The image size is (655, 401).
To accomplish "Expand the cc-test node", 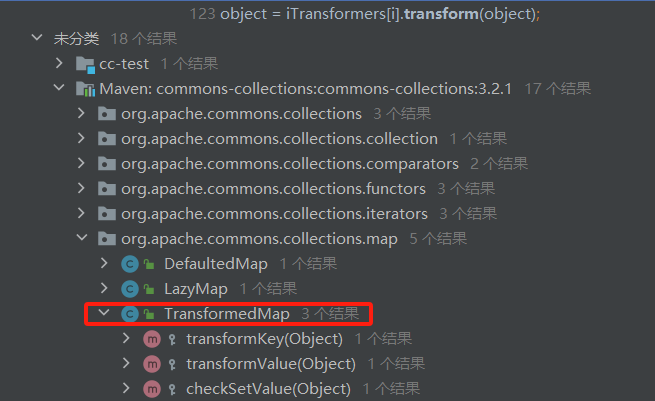I will (59, 63).
